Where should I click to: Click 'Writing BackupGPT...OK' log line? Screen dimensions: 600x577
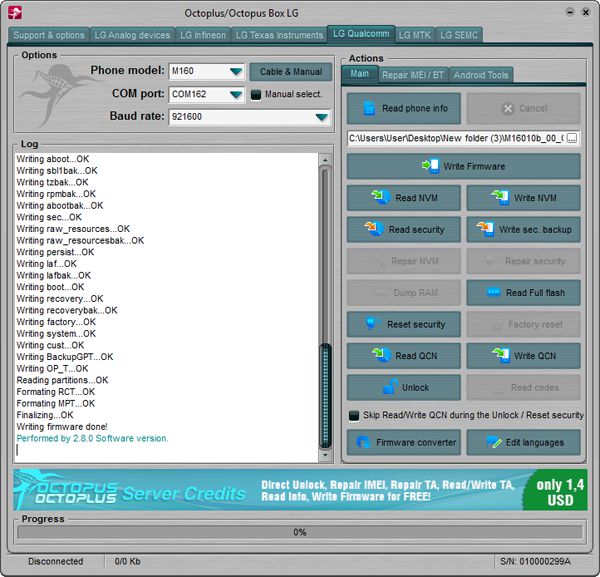(x=65, y=357)
